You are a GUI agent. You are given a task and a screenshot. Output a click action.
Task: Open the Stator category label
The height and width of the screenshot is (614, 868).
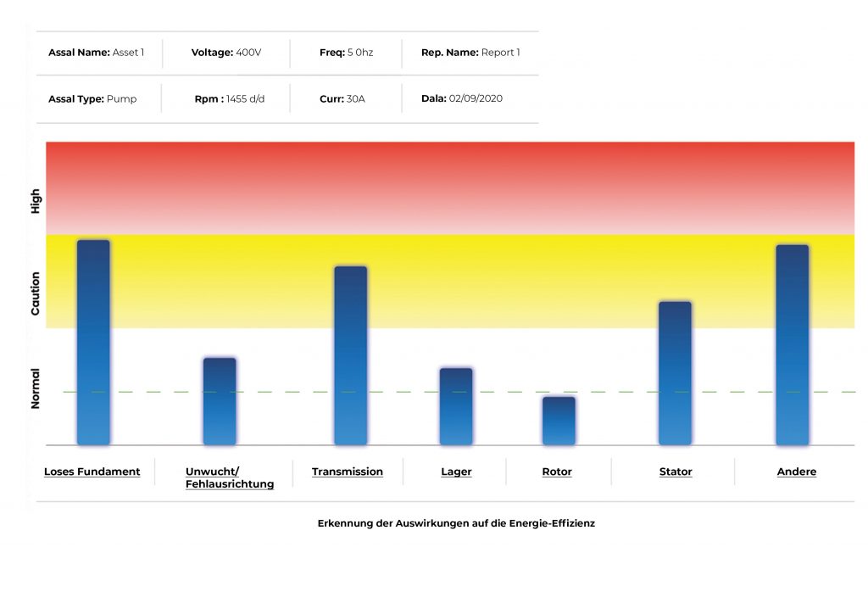[676, 472]
